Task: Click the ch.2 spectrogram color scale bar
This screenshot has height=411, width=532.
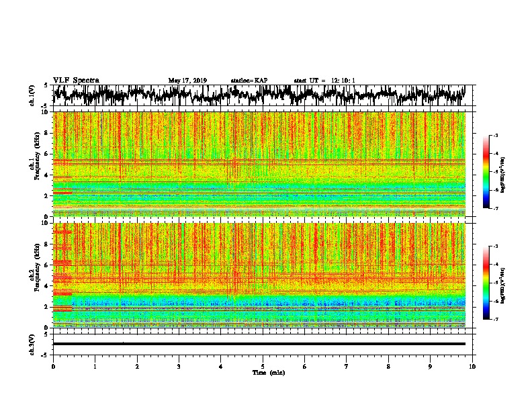Action: 486,283
